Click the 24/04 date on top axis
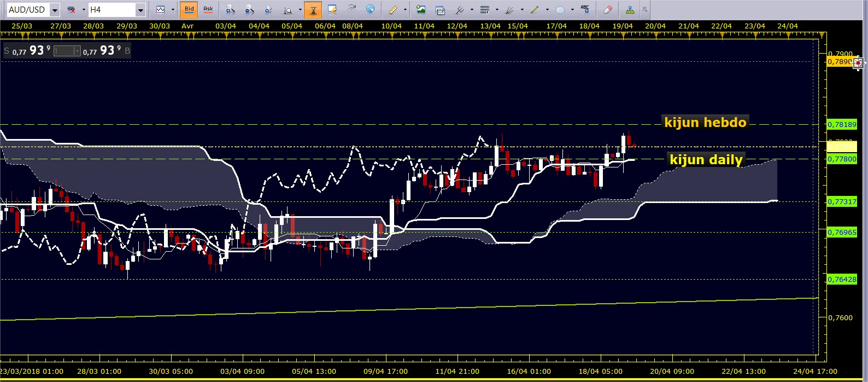The image size is (868, 382). (788, 26)
